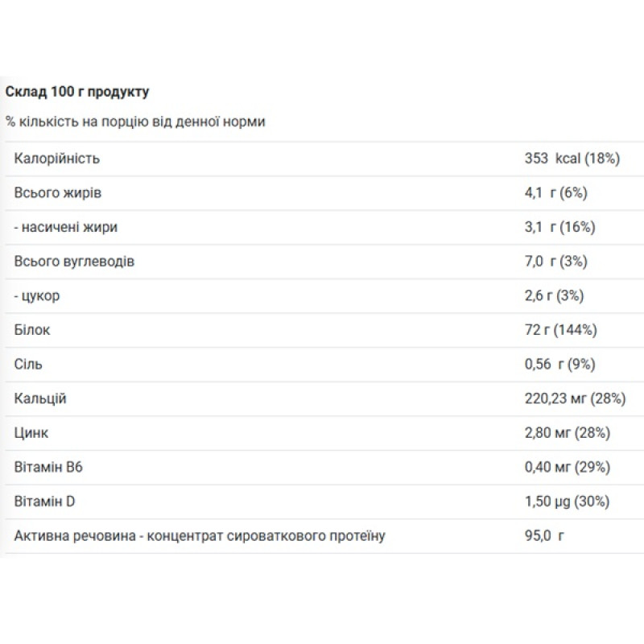Click the Сіль row label

pyautogui.click(x=28, y=365)
